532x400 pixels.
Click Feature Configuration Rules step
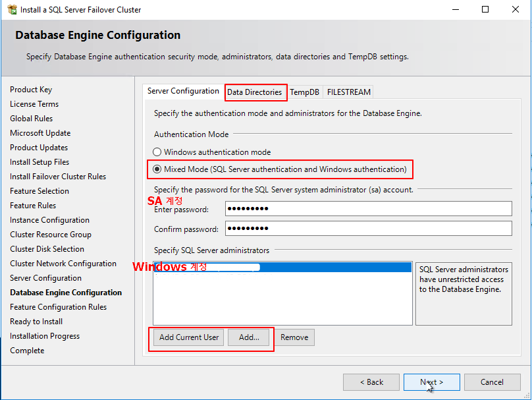58,307
